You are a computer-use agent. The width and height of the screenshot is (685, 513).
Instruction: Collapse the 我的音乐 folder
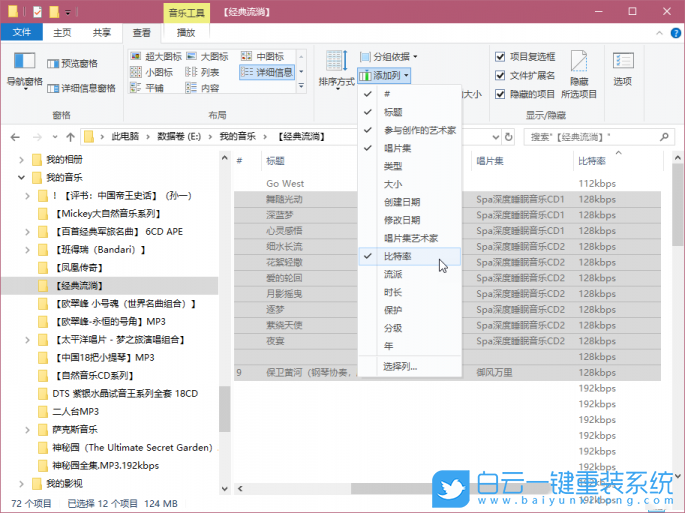pyautogui.click(x=21, y=177)
